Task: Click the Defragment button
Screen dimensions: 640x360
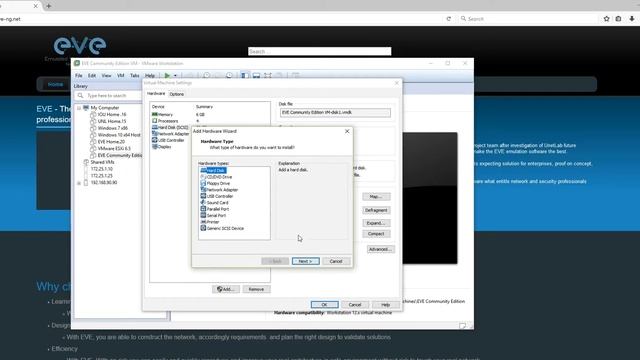Action: (376, 210)
